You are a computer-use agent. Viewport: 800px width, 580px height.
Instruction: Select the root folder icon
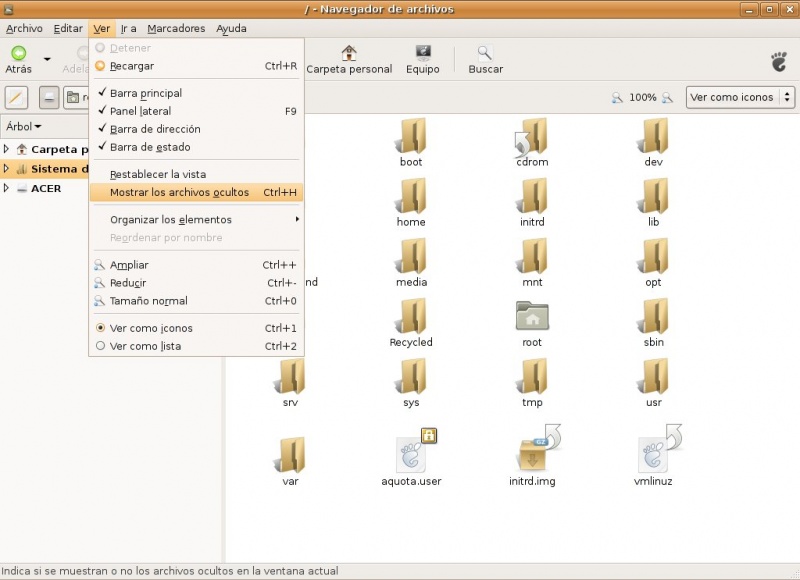pos(531,317)
